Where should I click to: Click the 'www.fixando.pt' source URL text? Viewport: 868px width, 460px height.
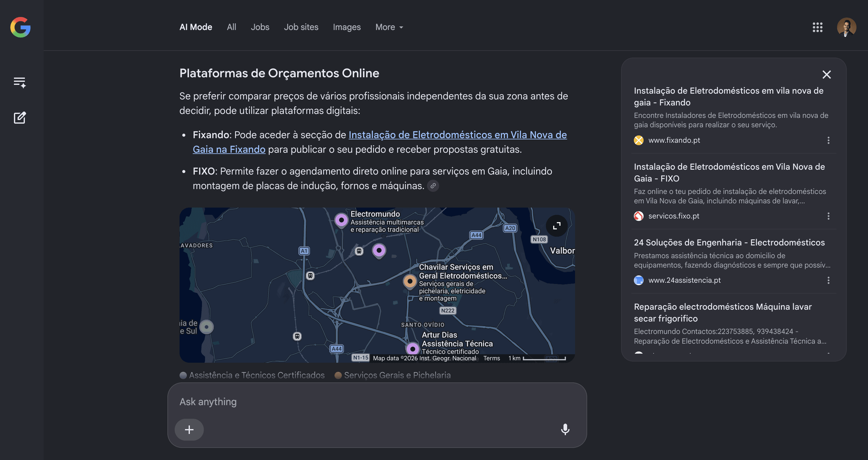click(674, 140)
